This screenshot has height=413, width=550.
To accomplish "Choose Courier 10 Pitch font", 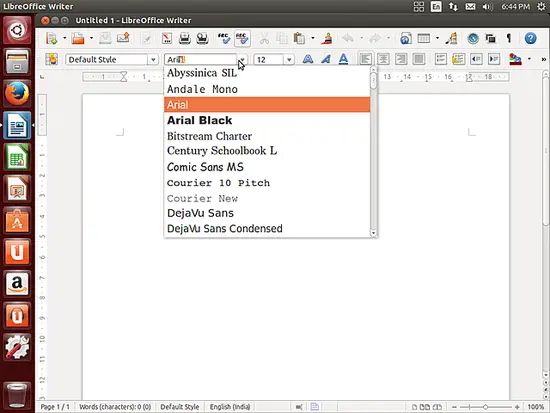I will pyautogui.click(x=267, y=183).
